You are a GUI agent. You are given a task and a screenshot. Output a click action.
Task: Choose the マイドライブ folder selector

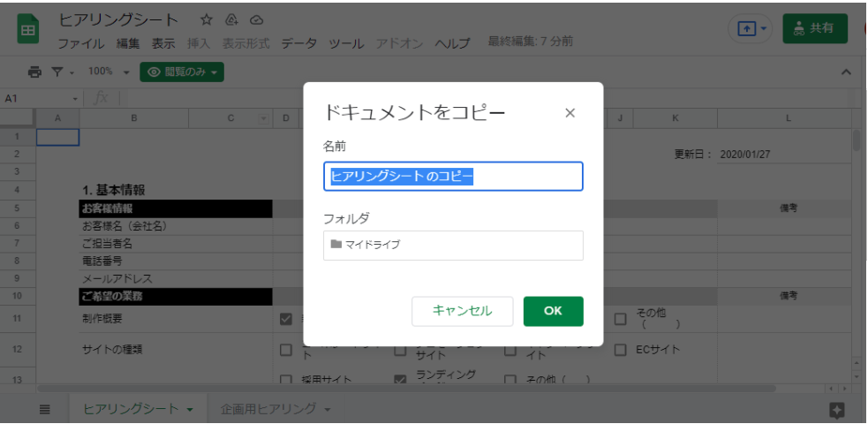click(453, 246)
